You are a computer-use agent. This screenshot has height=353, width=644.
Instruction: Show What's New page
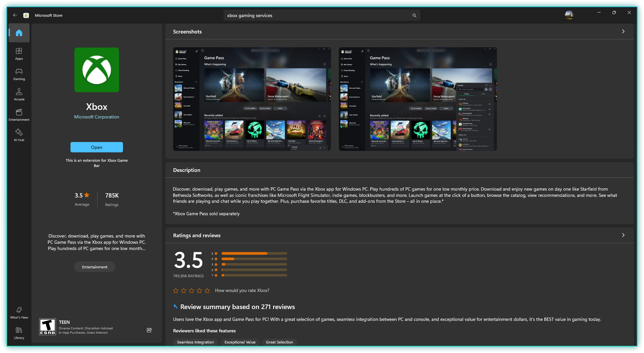pos(19,312)
